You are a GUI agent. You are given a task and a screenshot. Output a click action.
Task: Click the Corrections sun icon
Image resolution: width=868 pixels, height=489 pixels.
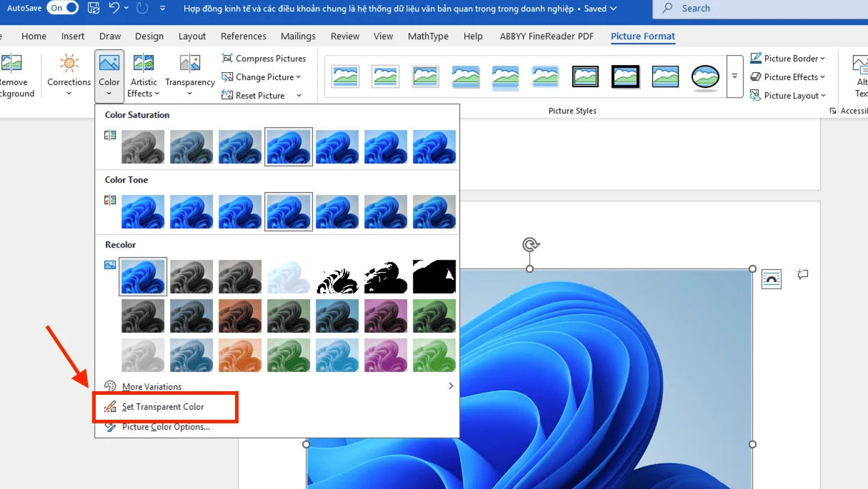69,64
